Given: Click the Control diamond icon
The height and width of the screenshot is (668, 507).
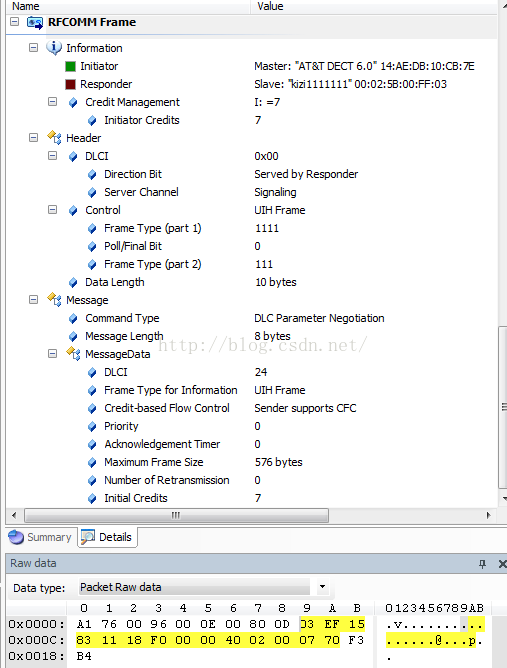Looking at the screenshot, I should coord(73,210).
